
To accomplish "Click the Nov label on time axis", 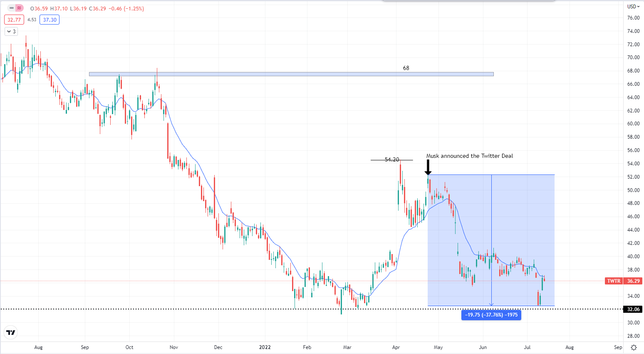I will [174, 347].
